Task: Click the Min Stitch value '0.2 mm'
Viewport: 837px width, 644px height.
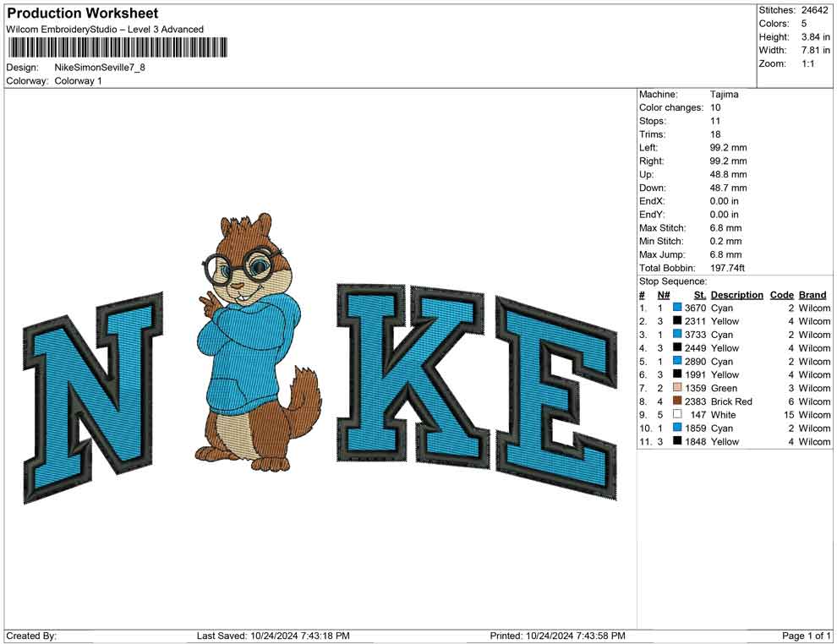Action: [725, 241]
